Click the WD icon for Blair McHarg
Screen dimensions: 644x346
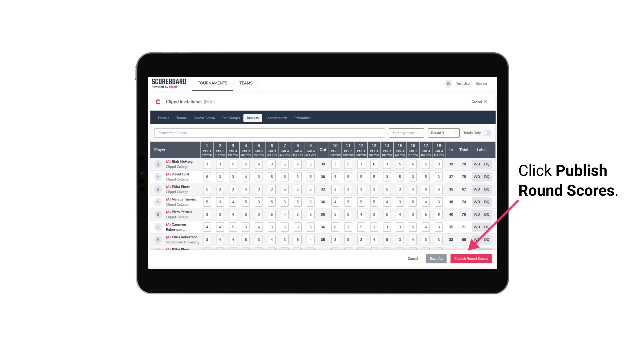[x=476, y=164]
